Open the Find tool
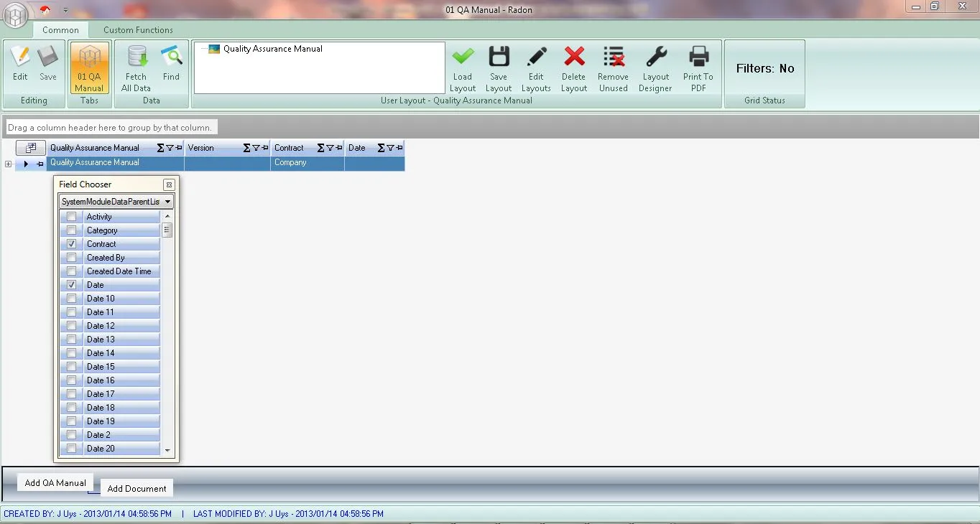 171,63
